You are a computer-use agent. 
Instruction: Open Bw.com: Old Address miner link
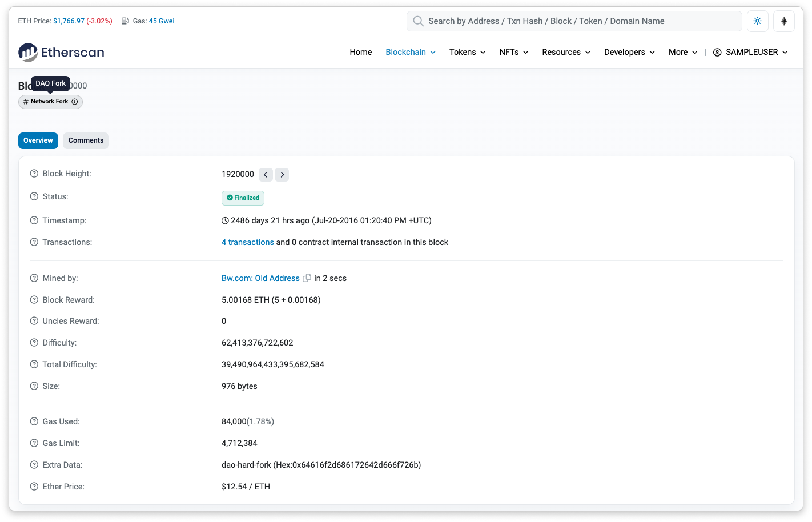[x=260, y=278]
